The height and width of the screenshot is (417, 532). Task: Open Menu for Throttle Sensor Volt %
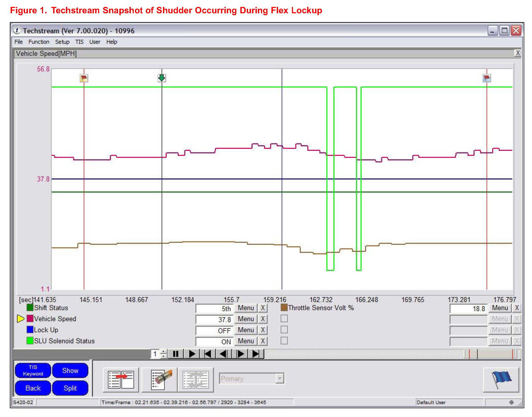[500, 308]
